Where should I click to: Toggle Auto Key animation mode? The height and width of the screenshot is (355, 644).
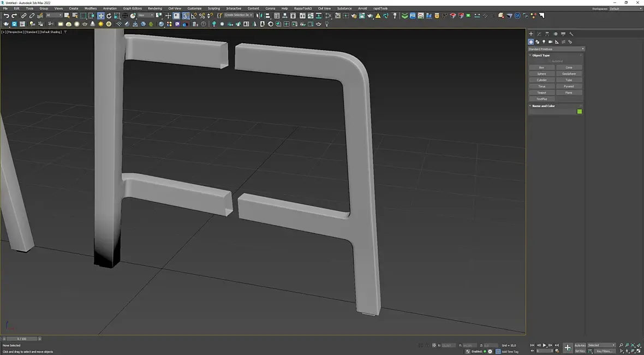coord(580,345)
